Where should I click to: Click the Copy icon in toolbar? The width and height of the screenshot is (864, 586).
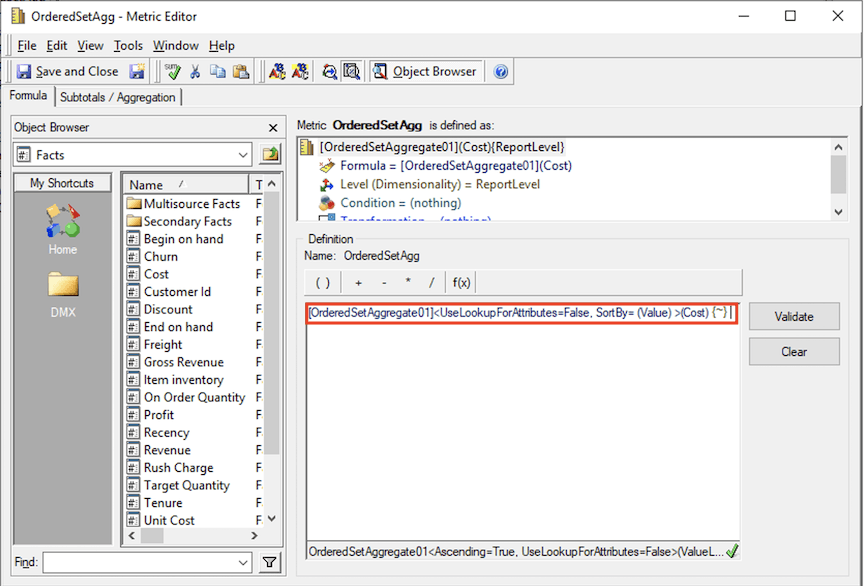pyautogui.click(x=217, y=72)
